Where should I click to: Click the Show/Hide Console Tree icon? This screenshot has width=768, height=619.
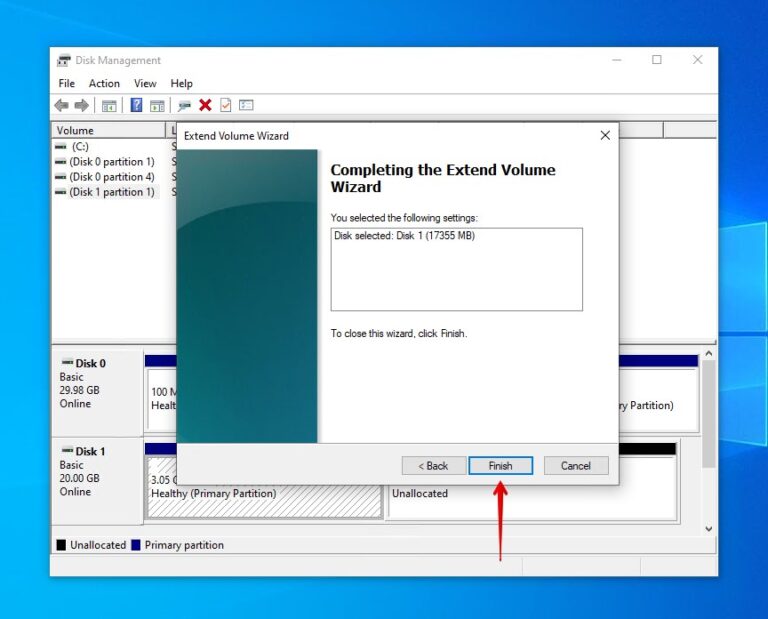(109, 105)
